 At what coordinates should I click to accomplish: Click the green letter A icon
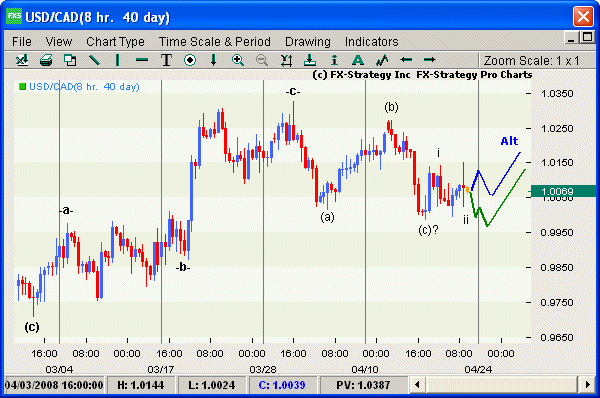click(358, 60)
